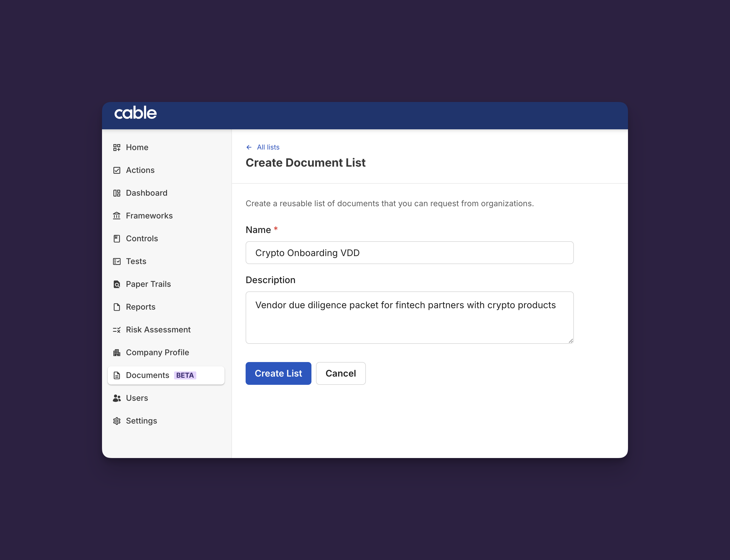Screen dimensions: 730x560
Task: Click the cable logo in header
Action: click(x=135, y=113)
